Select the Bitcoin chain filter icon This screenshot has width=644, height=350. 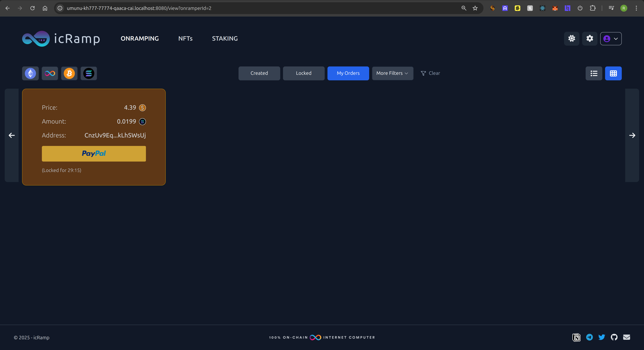(69, 73)
